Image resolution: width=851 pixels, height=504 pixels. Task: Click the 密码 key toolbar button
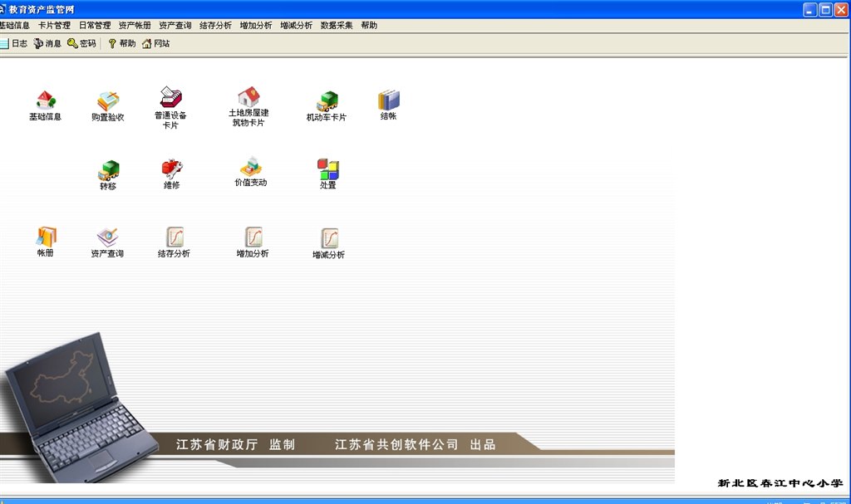pos(81,43)
